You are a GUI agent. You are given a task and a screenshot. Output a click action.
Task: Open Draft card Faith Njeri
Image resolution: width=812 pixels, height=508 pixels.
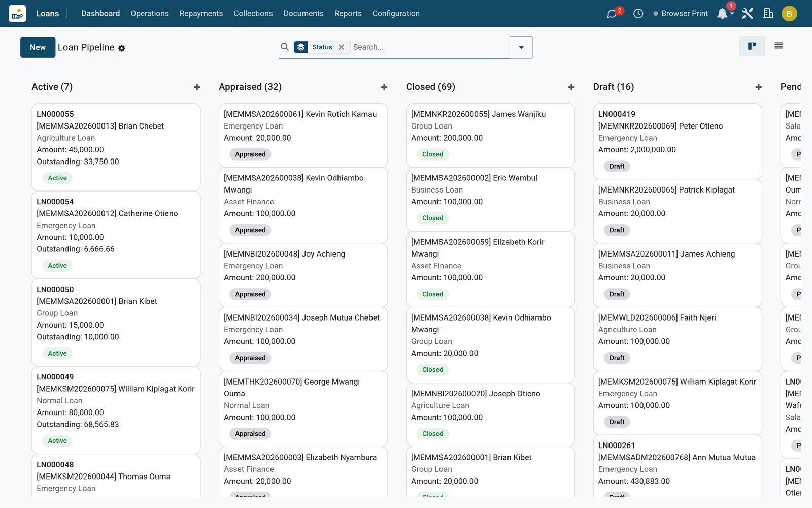click(678, 339)
